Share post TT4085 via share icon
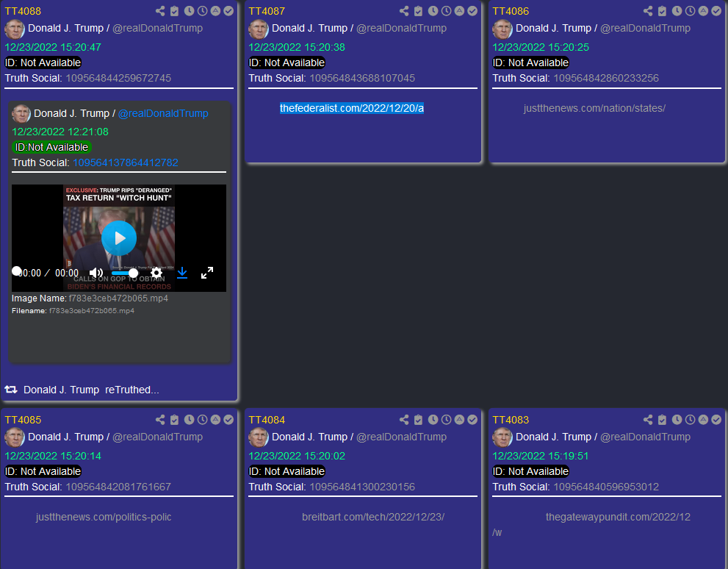 (x=160, y=420)
